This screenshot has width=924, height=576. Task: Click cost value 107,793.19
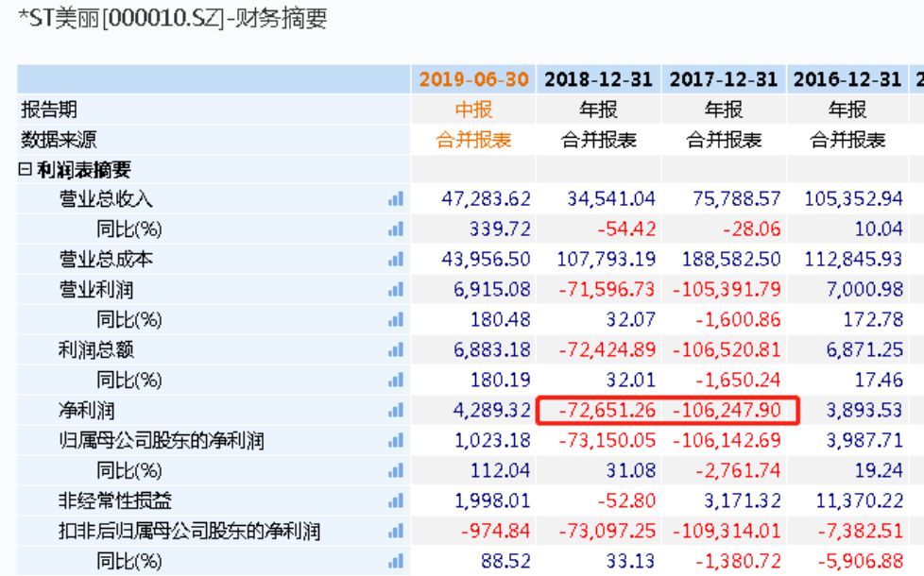point(607,259)
